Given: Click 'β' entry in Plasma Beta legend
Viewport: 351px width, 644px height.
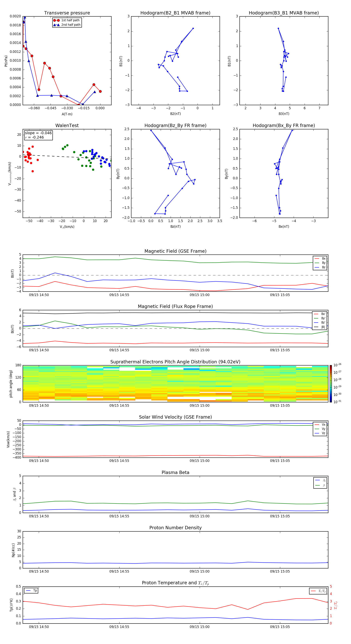Looking at the screenshot, I should point(324,486).
